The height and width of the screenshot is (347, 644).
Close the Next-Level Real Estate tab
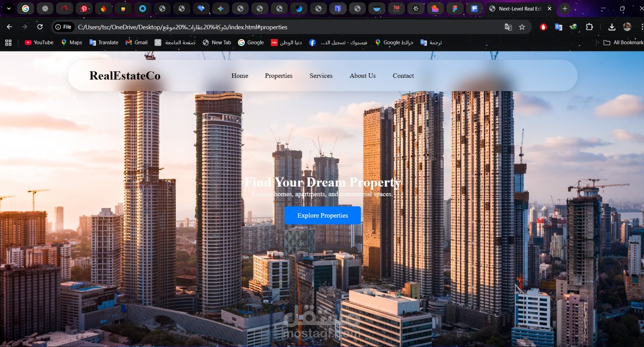[549, 8]
